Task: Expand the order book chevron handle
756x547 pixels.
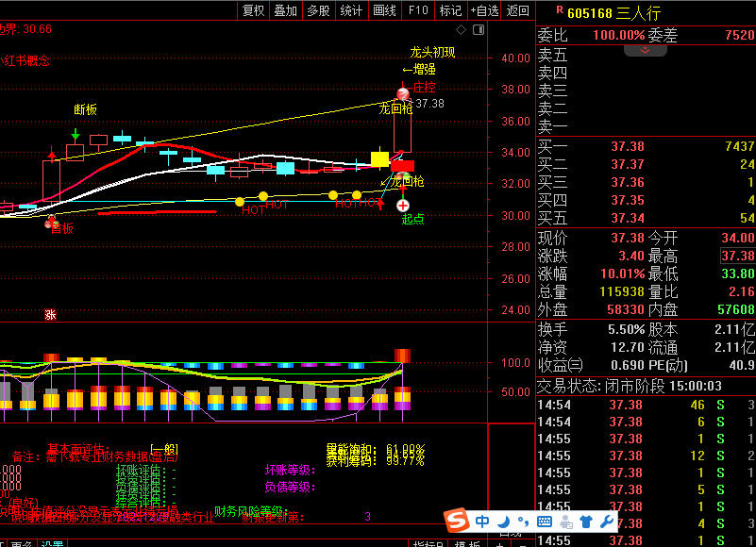Action: point(646,50)
